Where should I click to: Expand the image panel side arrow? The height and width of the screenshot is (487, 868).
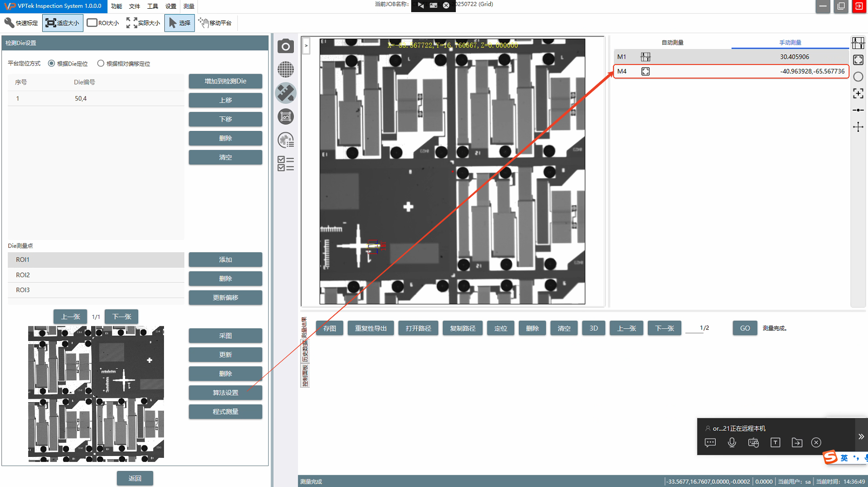(306, 46)
